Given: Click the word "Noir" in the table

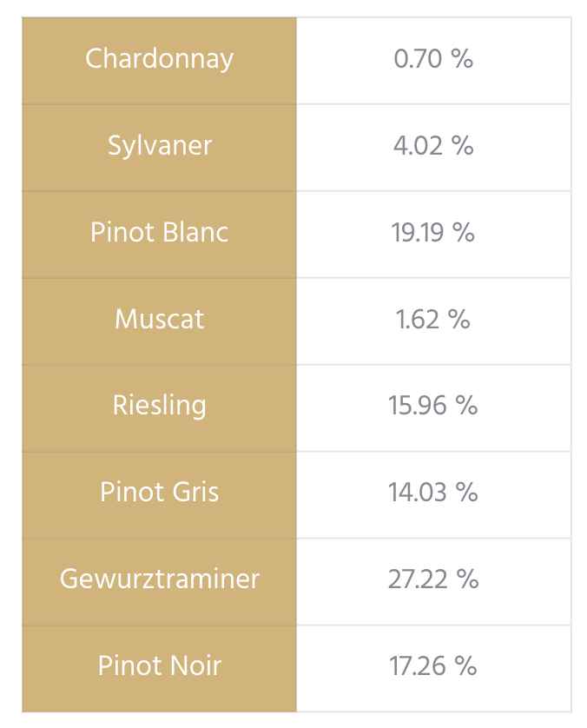Looking at the screenshot, I should 195,666.
